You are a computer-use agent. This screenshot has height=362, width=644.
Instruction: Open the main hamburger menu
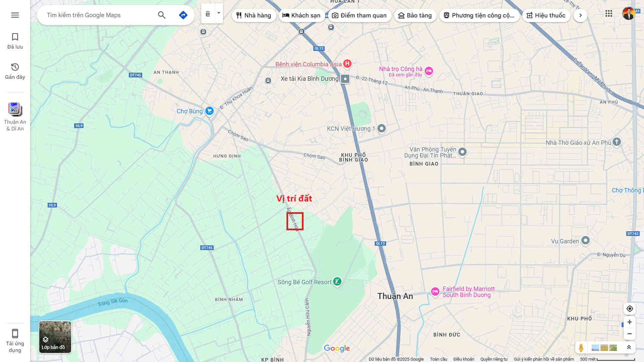point(15,15)
